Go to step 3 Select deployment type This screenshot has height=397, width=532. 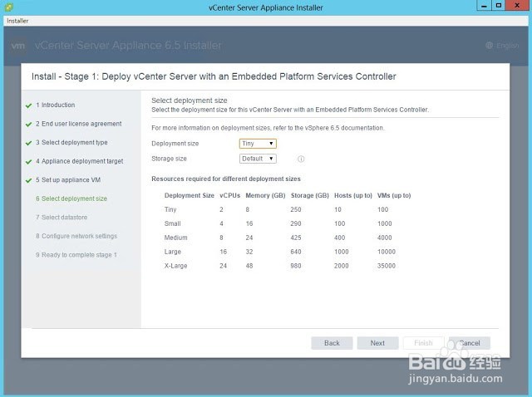[71, 142]
